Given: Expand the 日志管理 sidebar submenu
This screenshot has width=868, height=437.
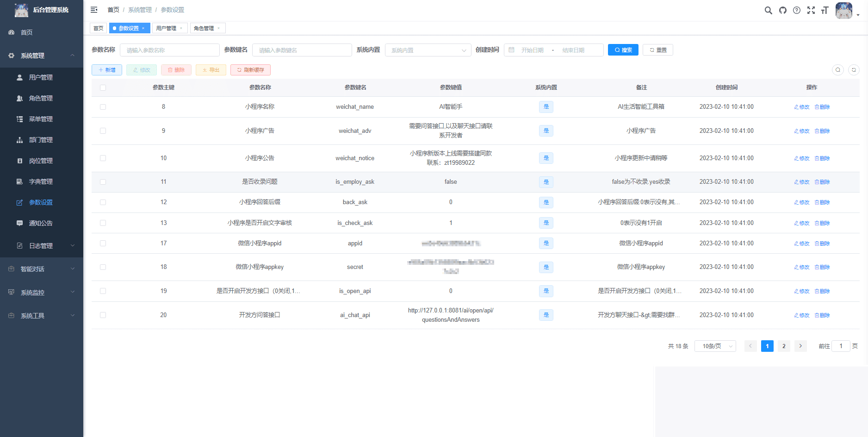Looking at the screenshot, I should (x=42, y=246).
